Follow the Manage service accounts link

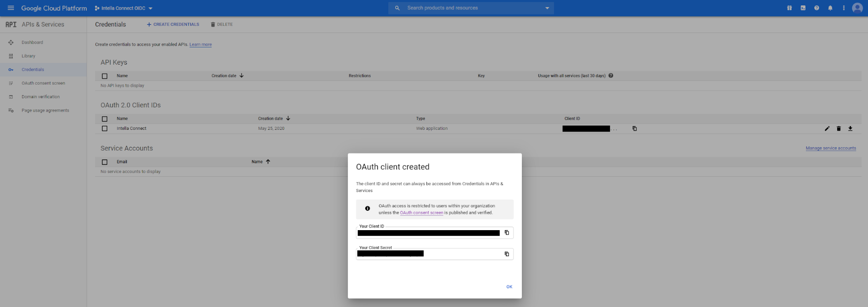(830, 149)
